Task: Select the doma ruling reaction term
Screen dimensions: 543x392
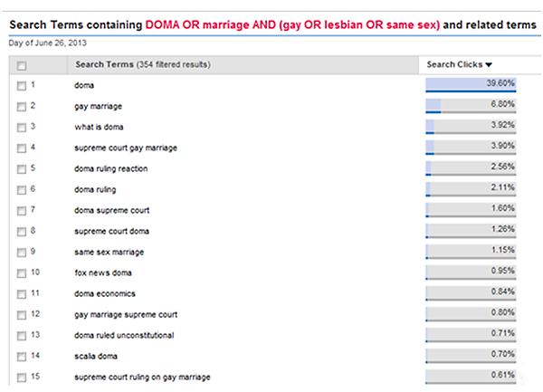Action: (x=110, y=167)
